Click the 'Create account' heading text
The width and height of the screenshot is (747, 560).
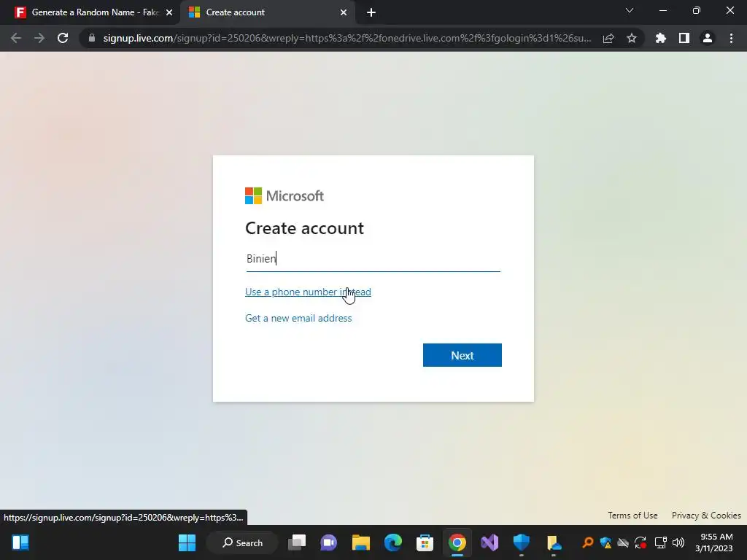304,228
